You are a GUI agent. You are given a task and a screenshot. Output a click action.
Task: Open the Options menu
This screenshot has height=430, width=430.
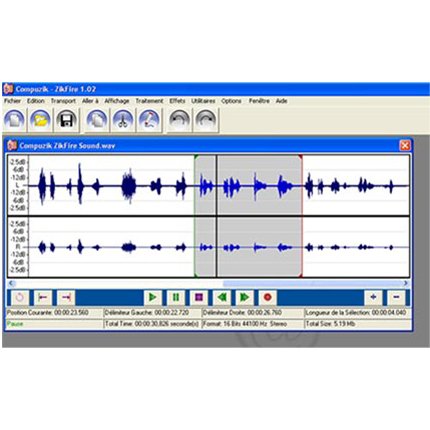click(x=231, y=101)
